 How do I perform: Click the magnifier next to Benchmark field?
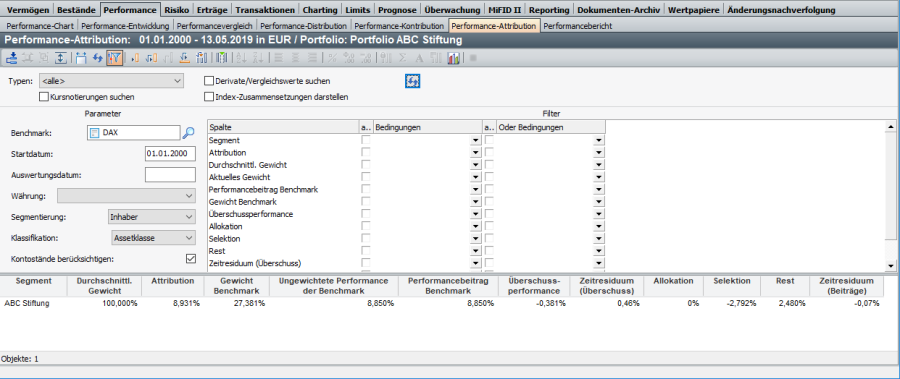point(188,133)
